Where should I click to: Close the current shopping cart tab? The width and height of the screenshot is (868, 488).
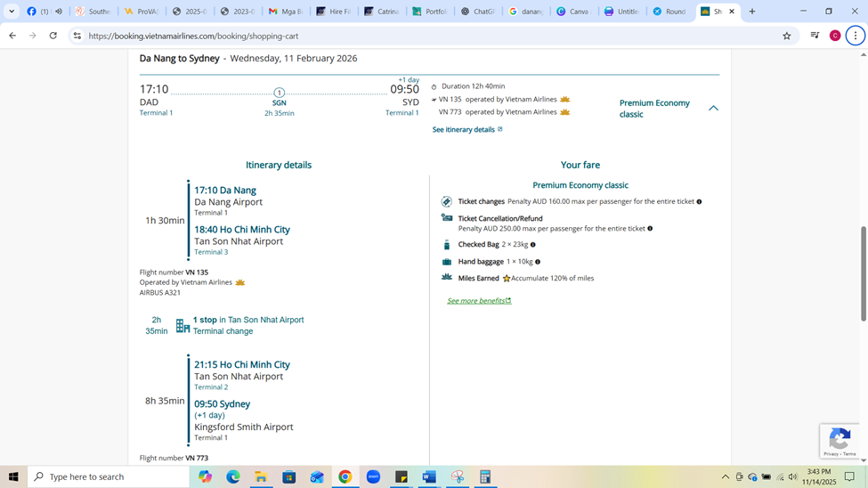(x=731, y=11)
